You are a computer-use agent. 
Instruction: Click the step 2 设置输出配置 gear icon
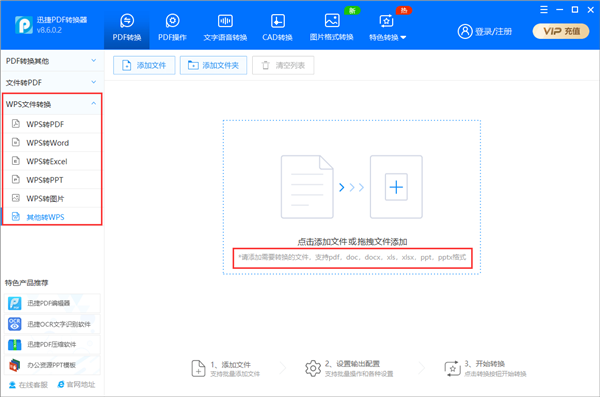[x=313, y=368]
